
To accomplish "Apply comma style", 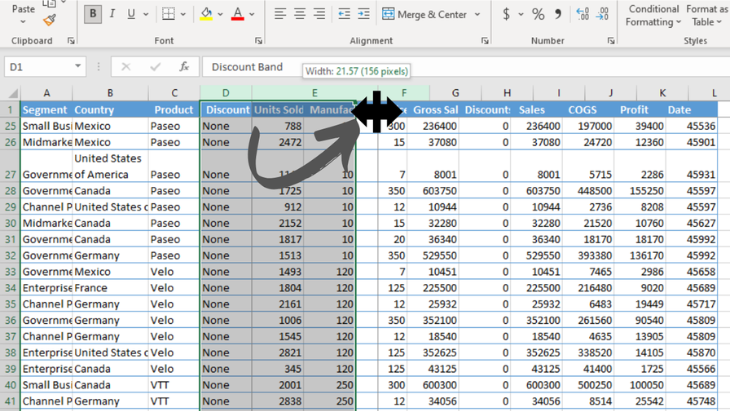I will (x=558, y=14).
